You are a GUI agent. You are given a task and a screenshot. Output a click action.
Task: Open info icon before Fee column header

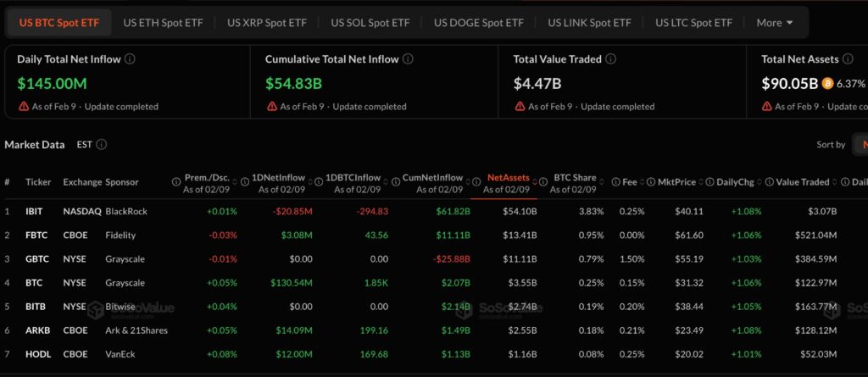[x=615, y=182]
